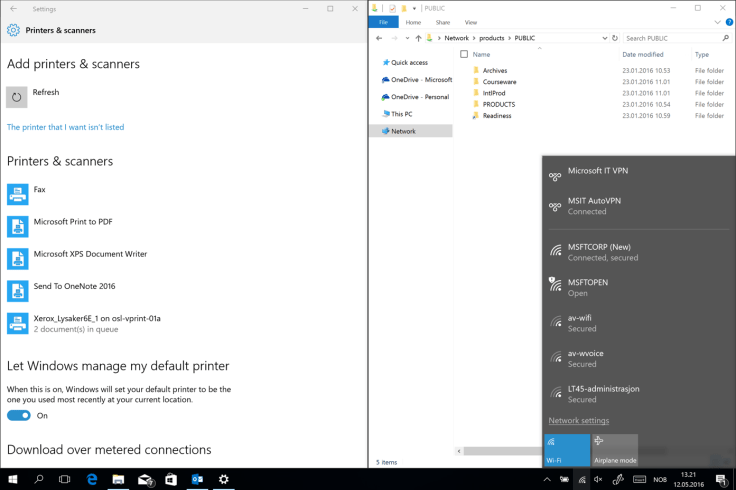Select Send To OneNote 2016 icon
This screenshot has width=736, height=490.
tap(18, 291)
